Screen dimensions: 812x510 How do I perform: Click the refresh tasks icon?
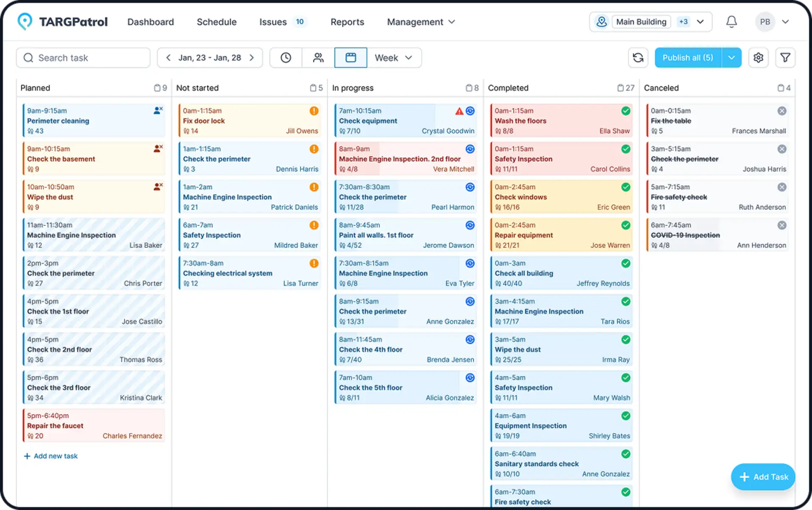pyautogui.click(x=638, y=58)
